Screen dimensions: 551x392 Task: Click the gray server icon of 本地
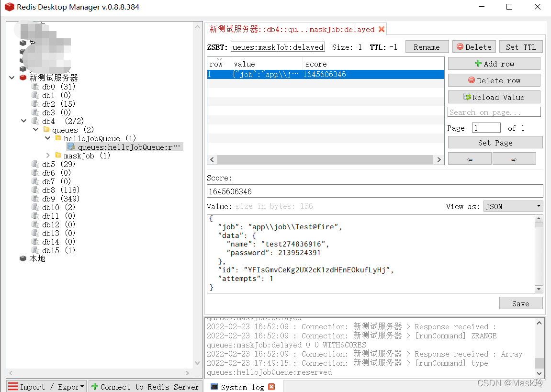click(23, 258)
